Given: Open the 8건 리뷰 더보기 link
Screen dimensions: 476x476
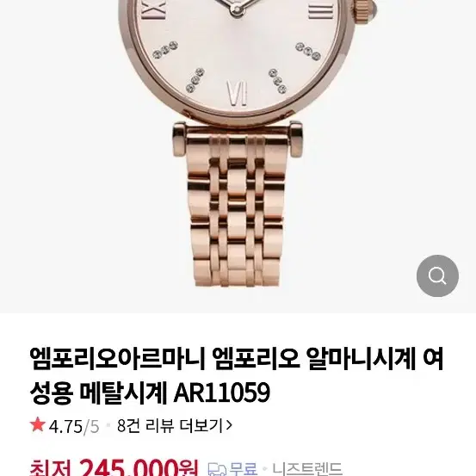Looking at the screenshot, I should (x=175, y=425).
